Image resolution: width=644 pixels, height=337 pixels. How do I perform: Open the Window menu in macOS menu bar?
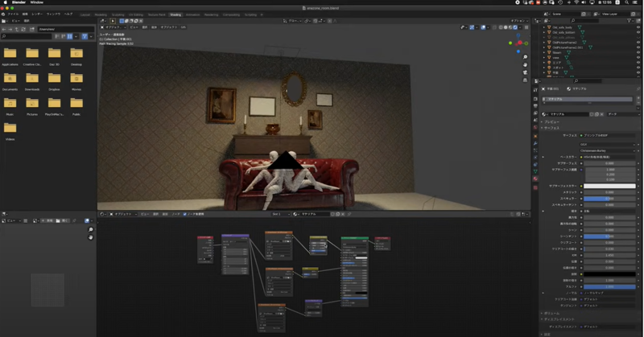pyautogui.click(x=37, y=2)
